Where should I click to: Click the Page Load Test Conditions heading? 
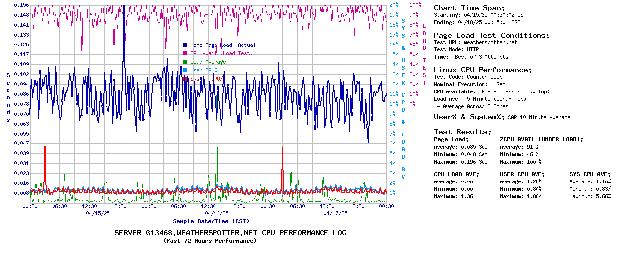pos(491,35)
